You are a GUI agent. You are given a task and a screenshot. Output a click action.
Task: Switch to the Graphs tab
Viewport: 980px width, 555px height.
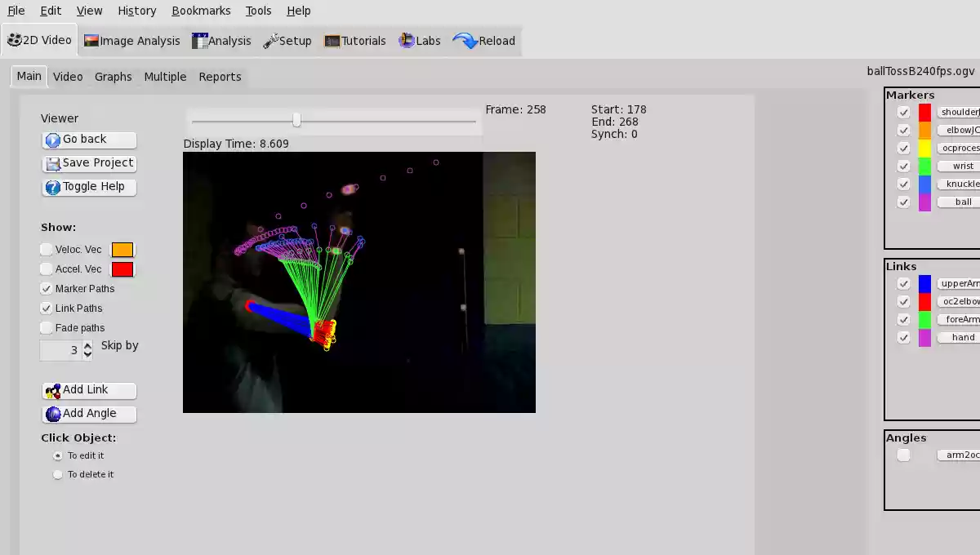click(x=113, y=77)
